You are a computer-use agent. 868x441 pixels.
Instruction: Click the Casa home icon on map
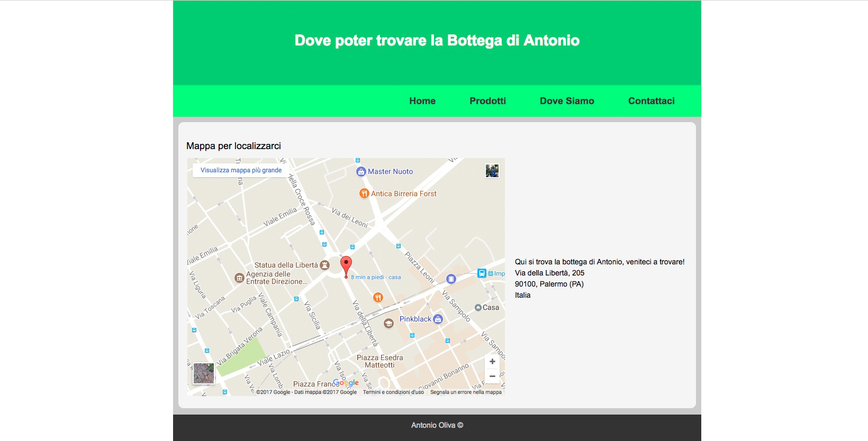pos(478,307)
